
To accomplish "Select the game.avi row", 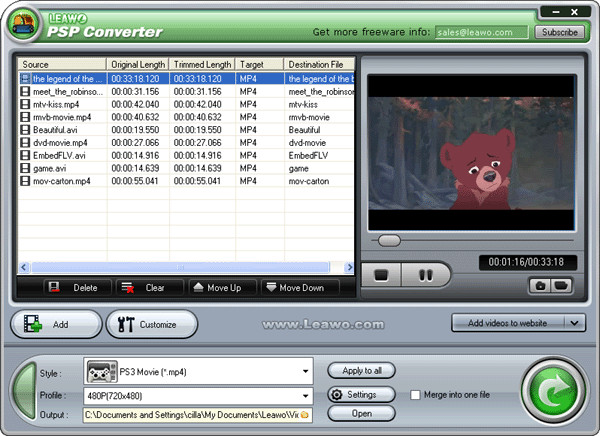I will (186, 168).
